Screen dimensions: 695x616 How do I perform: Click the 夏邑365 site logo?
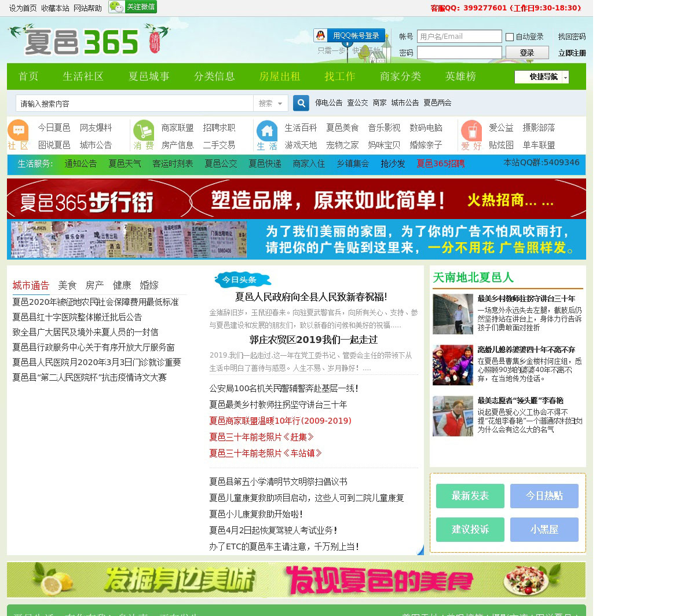click(89, 41)
